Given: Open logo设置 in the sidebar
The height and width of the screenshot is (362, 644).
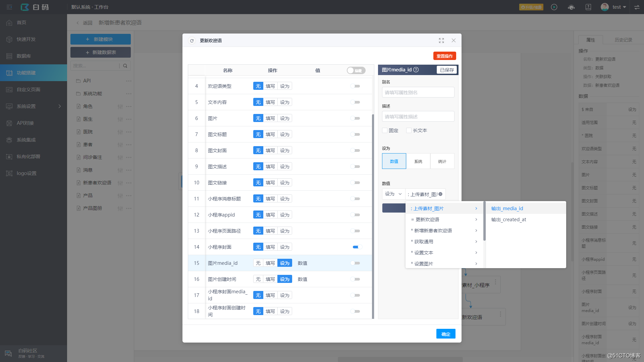Looking at the screenshot, I should 34,173.
